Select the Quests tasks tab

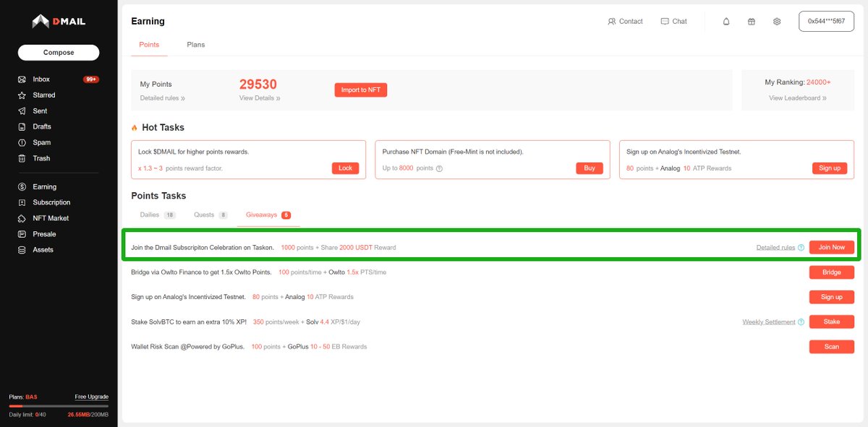tap(210, 215)
